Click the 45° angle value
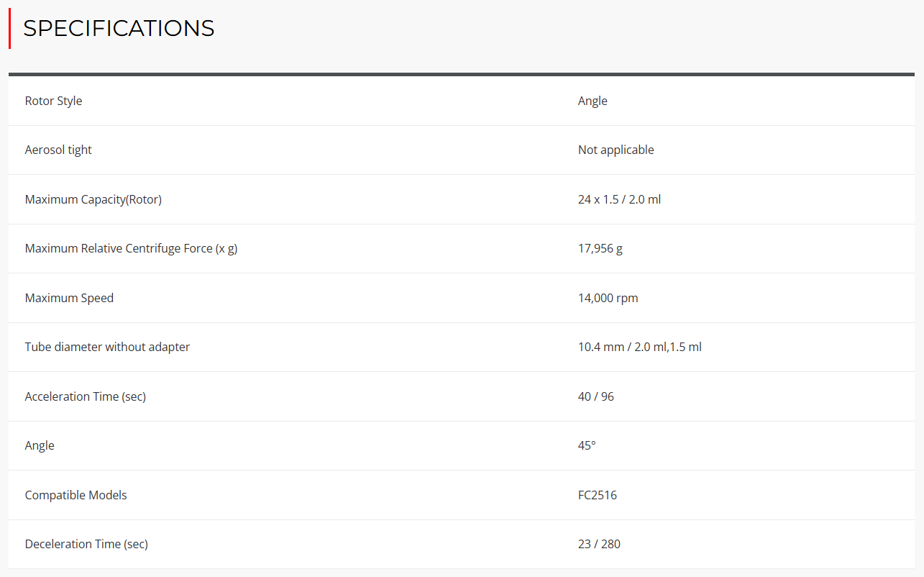 587,445
